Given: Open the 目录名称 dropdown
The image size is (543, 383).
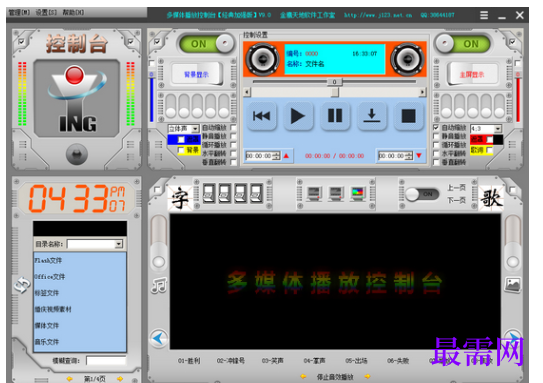Looking at the screenshot, I should (x=119, y=244).
